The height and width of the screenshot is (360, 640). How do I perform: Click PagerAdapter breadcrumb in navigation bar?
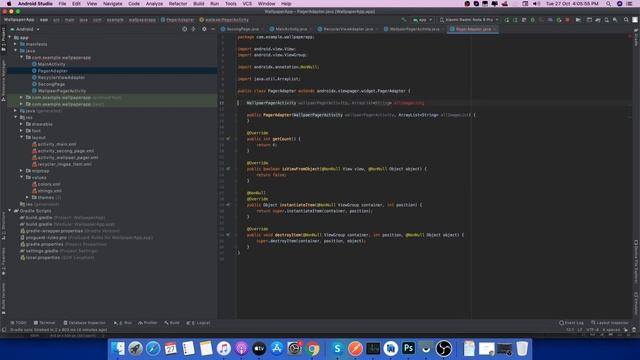(178, 20)
